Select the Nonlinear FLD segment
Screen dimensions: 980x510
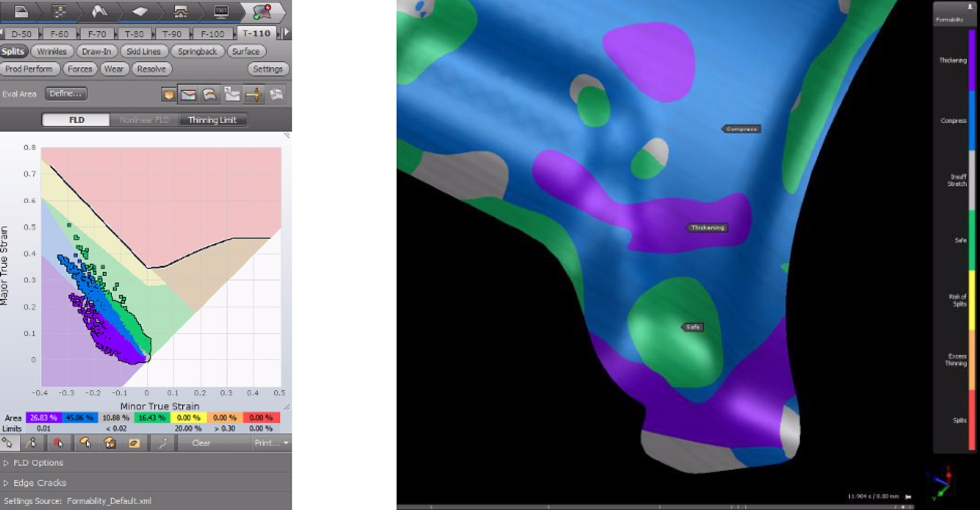[x=144, y=120]
